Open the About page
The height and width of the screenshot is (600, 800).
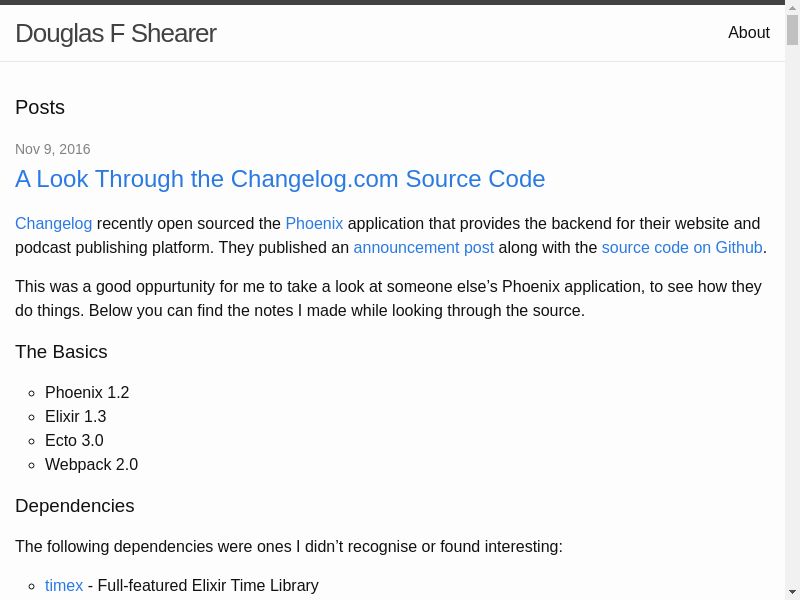(x=748, y=33)
